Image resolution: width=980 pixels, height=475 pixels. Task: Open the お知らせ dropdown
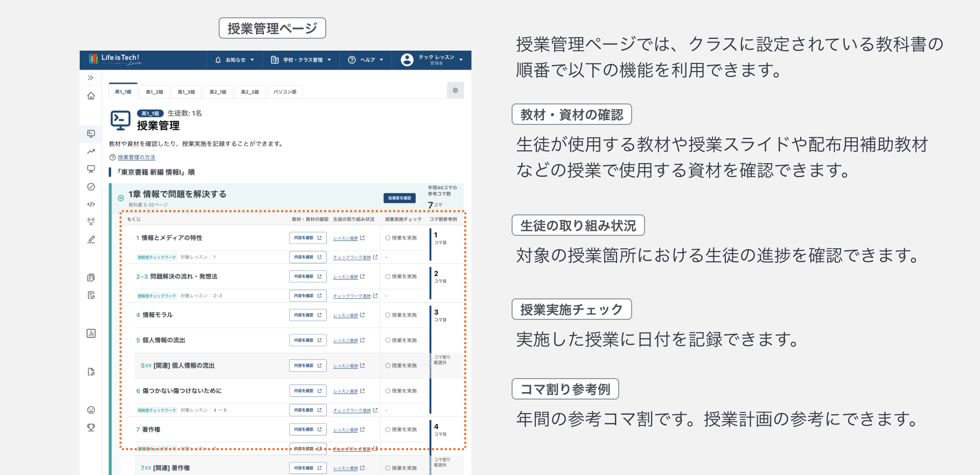click(x=235, y=60)
